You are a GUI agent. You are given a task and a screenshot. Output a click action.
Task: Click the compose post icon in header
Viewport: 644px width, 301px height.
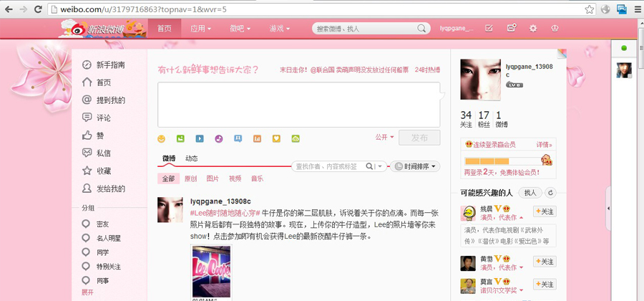click(x=489, y=28)
